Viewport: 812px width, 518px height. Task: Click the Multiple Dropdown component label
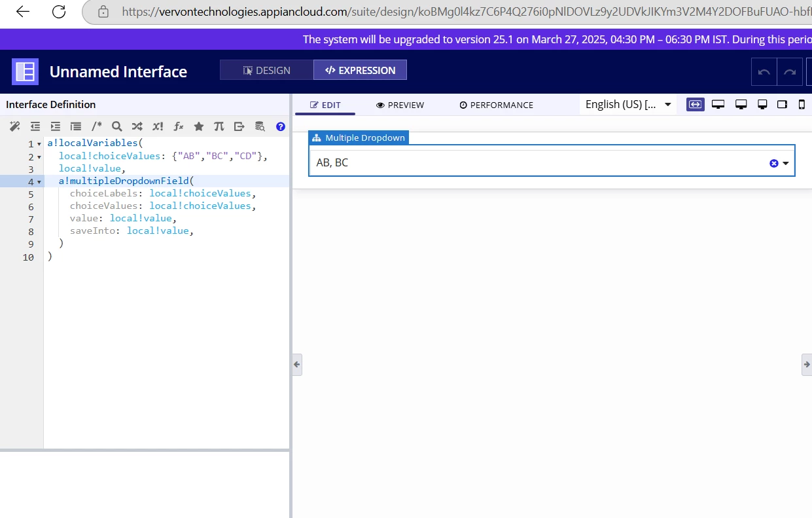pos(359,138)
